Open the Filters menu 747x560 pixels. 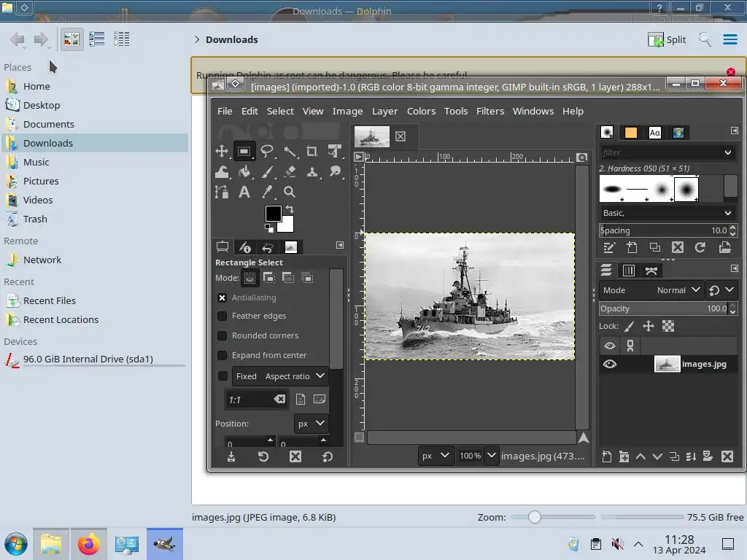coord(489,111)
